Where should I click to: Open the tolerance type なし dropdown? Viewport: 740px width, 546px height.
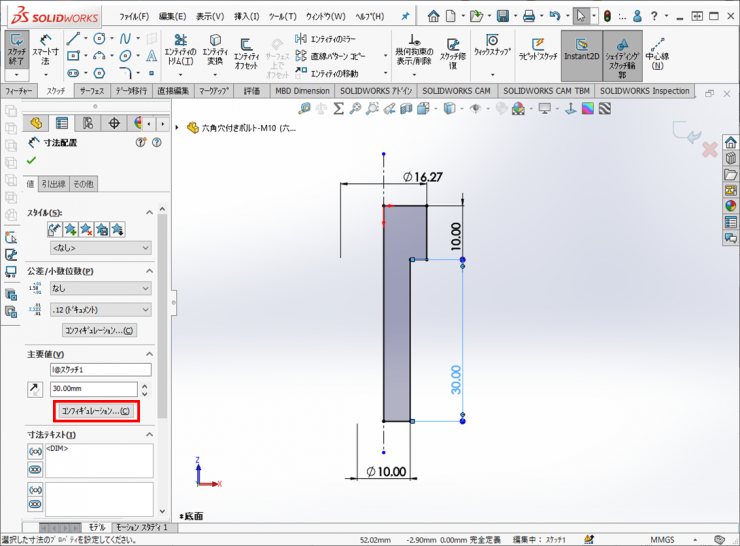click(x=99, y=288)
